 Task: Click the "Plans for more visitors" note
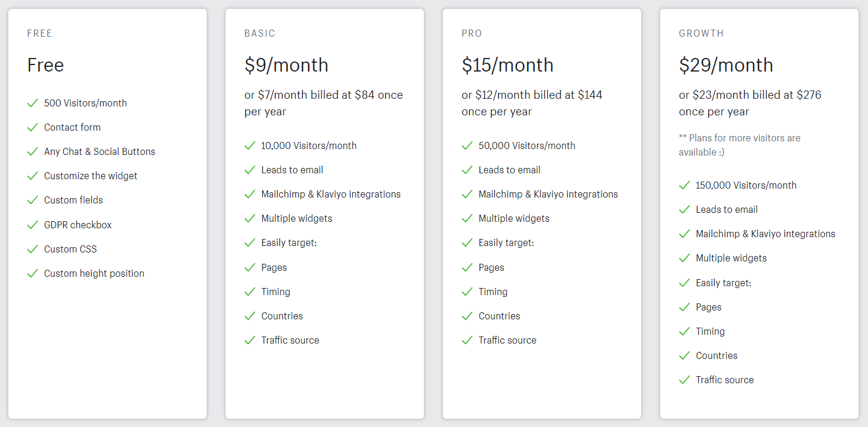tap(740, 145)
